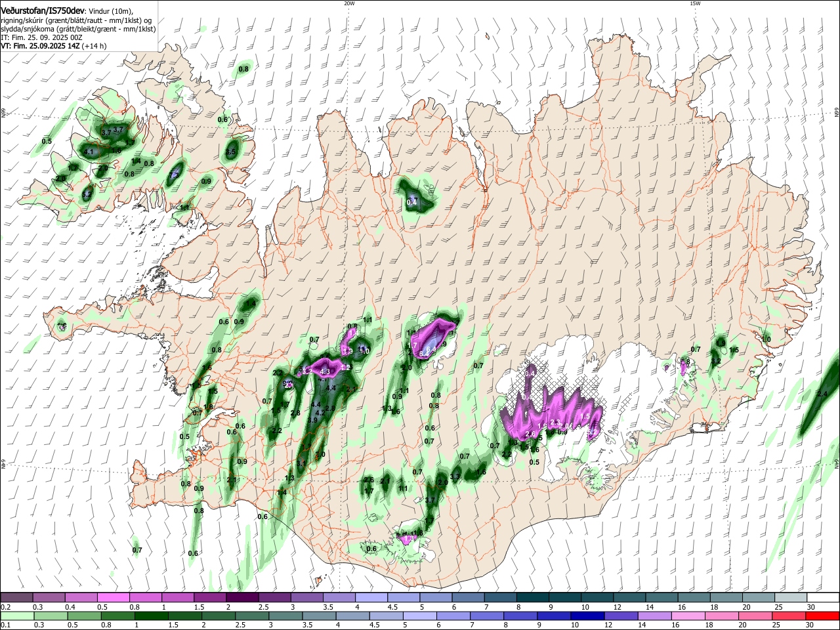
Task: Click the dark navy blue swatch in the rain legend
Action: (587, 616)
